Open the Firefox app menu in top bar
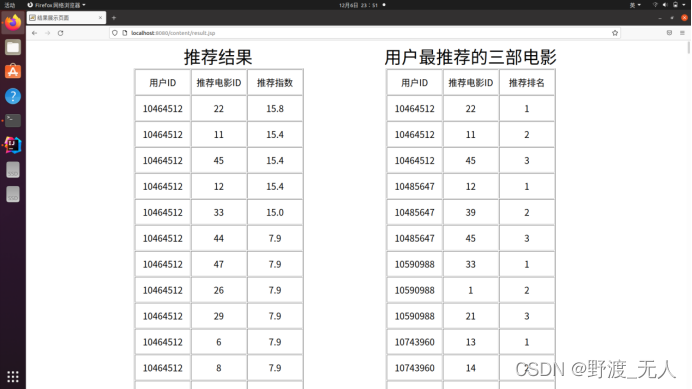The width and height of the screenshot is (692, 389). [56, 5]
